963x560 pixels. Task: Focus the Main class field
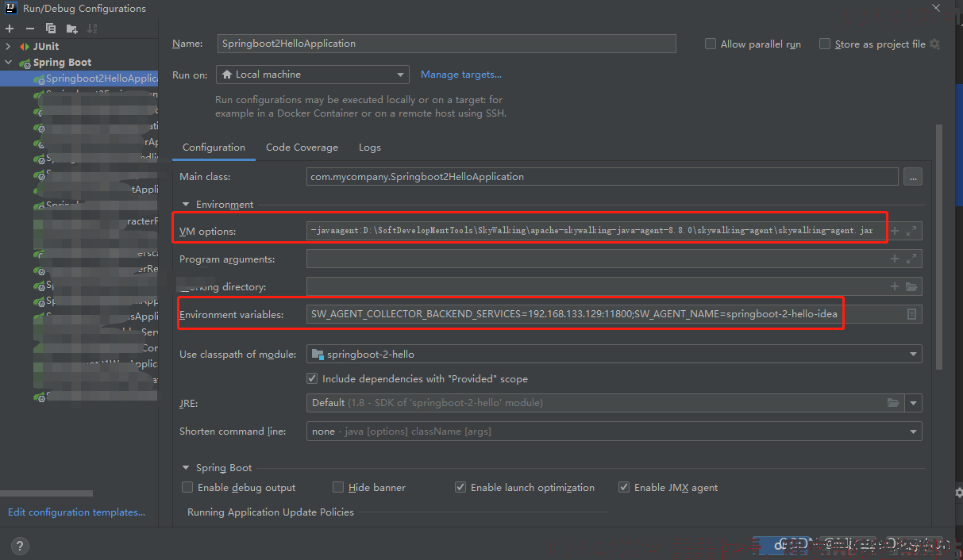(603, 177)
